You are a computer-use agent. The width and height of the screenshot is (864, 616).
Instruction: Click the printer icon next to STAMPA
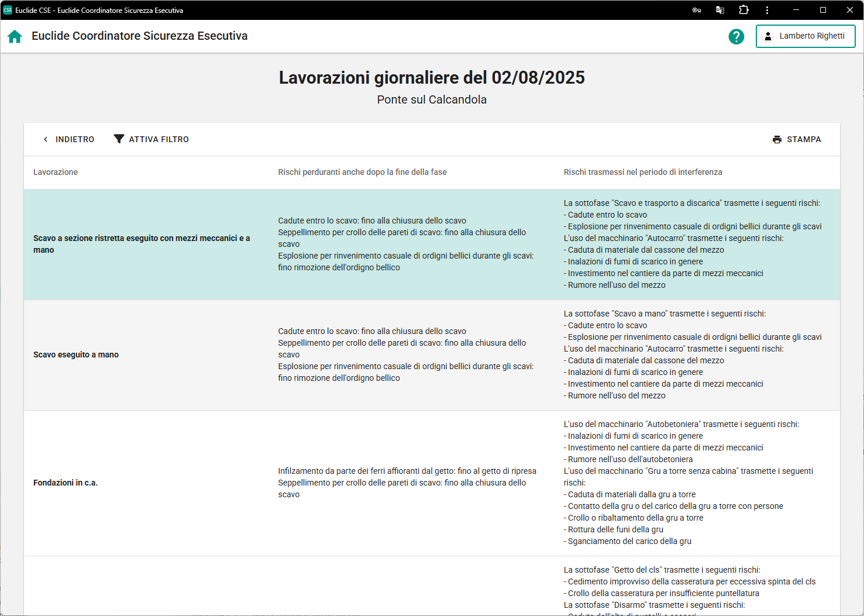(777, 139)
